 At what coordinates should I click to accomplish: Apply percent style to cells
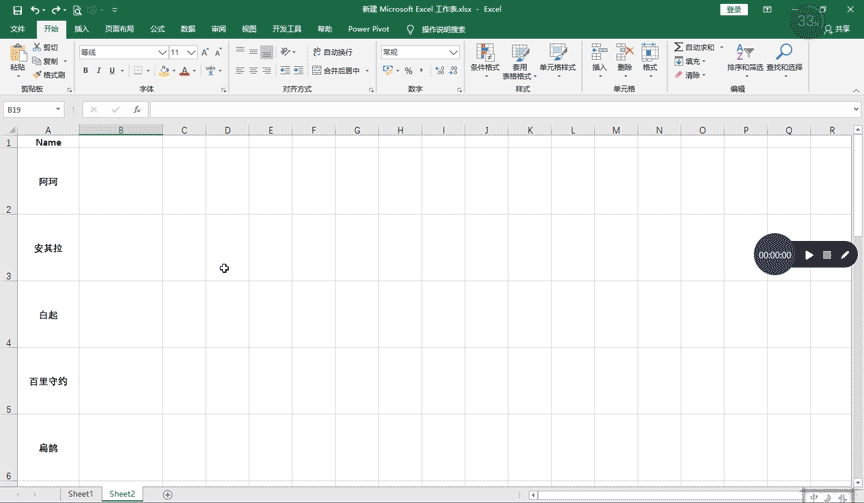click(x=408, y=71)
